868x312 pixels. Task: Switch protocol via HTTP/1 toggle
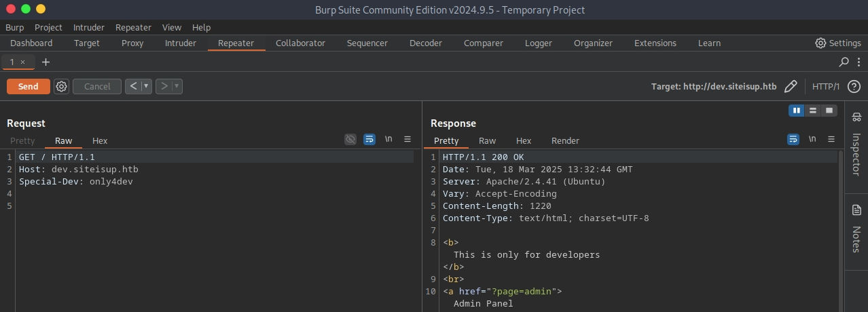[x=826, y=86]
